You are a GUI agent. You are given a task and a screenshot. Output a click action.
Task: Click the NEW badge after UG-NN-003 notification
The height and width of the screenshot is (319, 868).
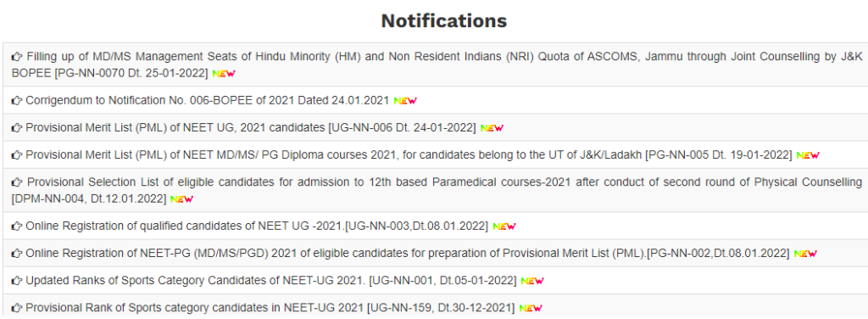pos(504,226)
